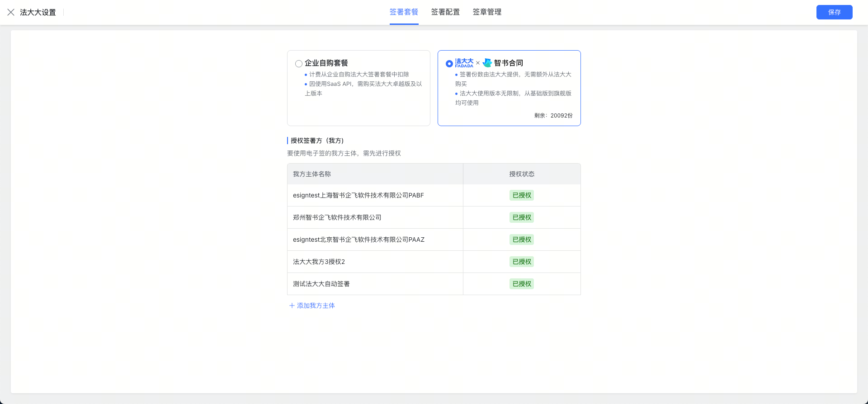Click 已授权 badge for 法大大我方3授权2 row
This screenshot has width=868, height=404.
[522, 262]
